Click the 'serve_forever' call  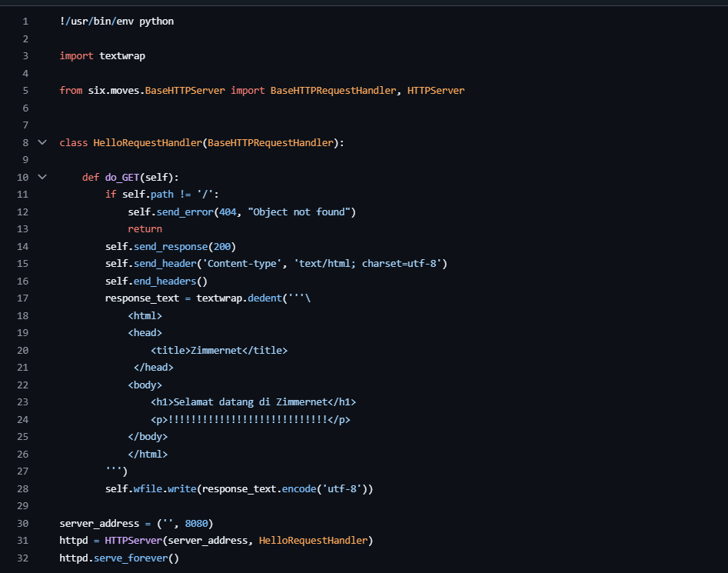pyautogui.click(x=131, y=558)
